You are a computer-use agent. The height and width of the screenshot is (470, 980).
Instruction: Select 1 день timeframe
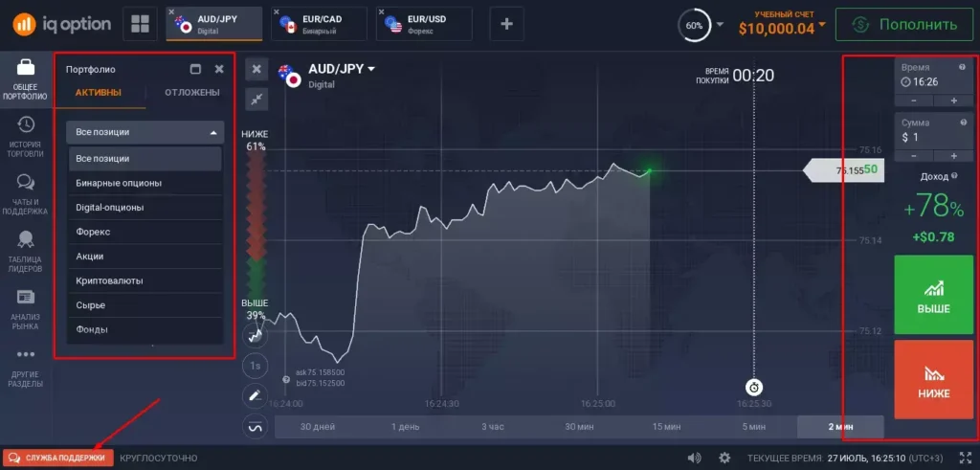(x=405, y=427)
